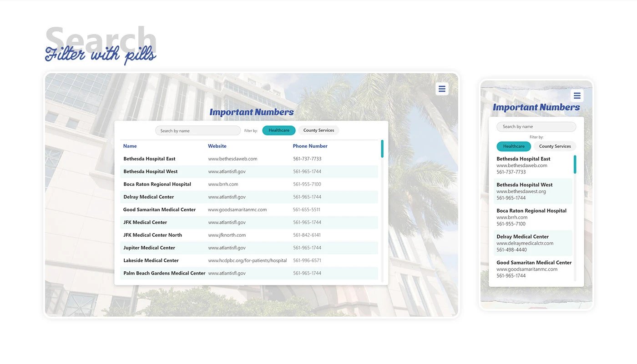Select Lakeside Medical Center name cell
The width and height of the screenshot is (637, 364).
[151, 261]
